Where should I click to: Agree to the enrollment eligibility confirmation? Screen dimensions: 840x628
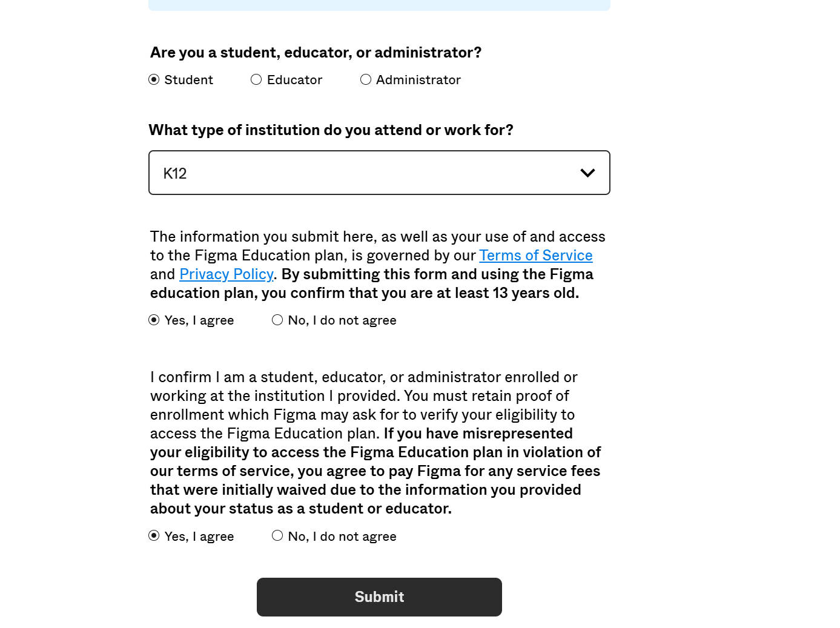pos(154,535)
